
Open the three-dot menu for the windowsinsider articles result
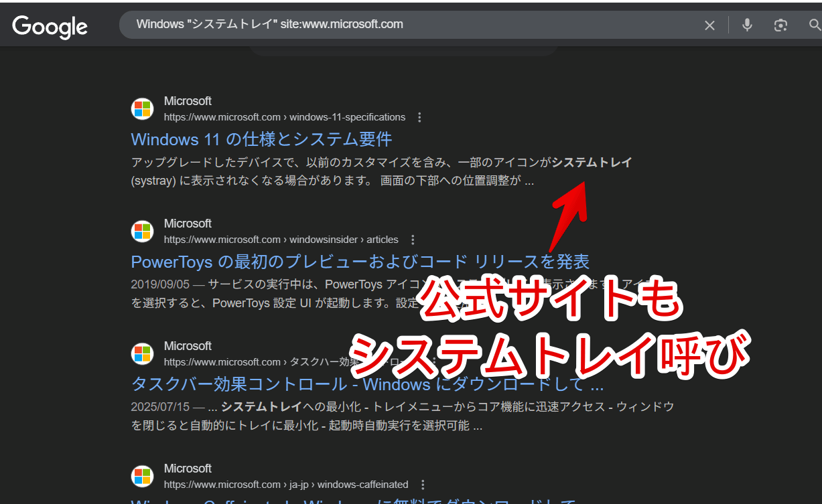coord(413,240)
